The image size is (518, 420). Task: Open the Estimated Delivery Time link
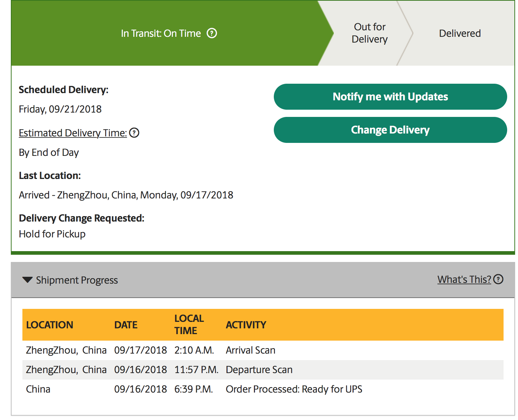click(73, 133)
